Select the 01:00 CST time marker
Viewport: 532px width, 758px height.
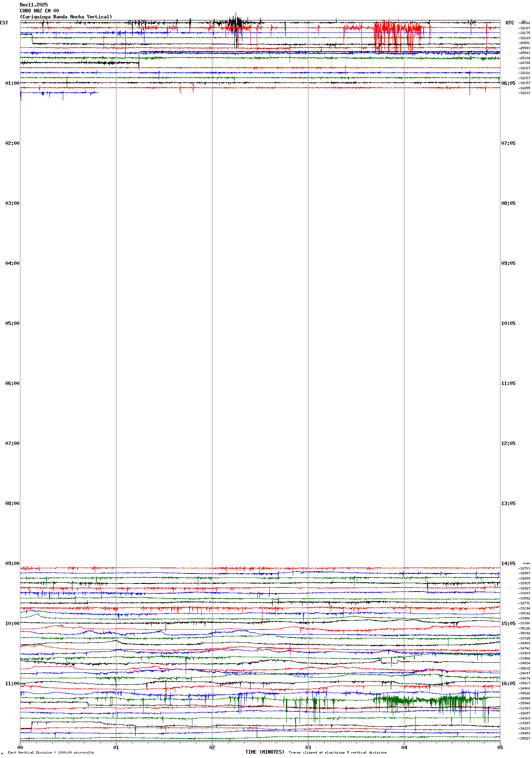click(12, 83)
